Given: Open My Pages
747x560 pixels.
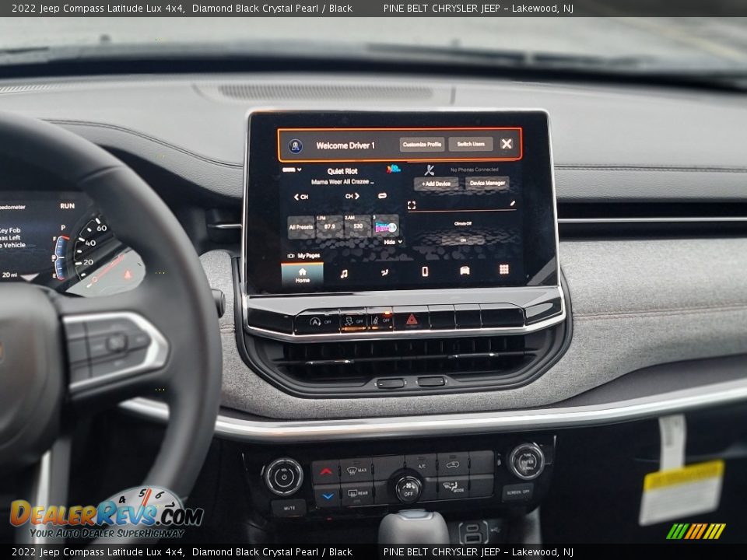Looking at the screenshot, I should point(304,256).
